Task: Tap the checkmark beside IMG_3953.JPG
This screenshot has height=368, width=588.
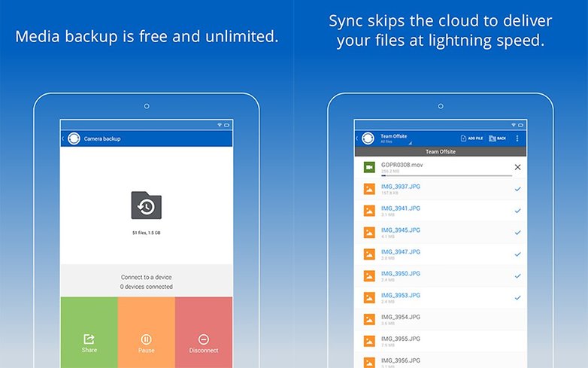Action: (517, 298)
